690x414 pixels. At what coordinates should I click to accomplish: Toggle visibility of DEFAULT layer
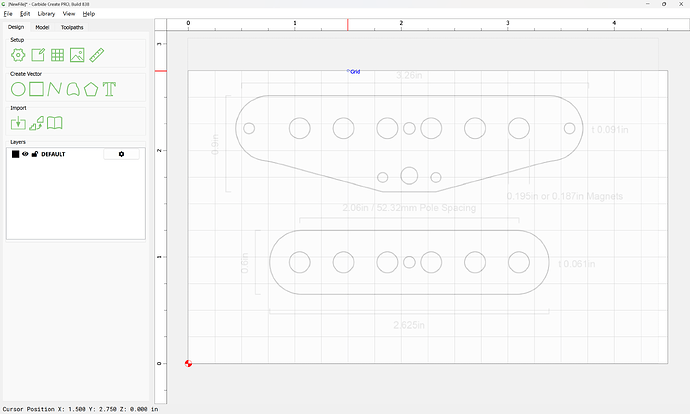25,154
